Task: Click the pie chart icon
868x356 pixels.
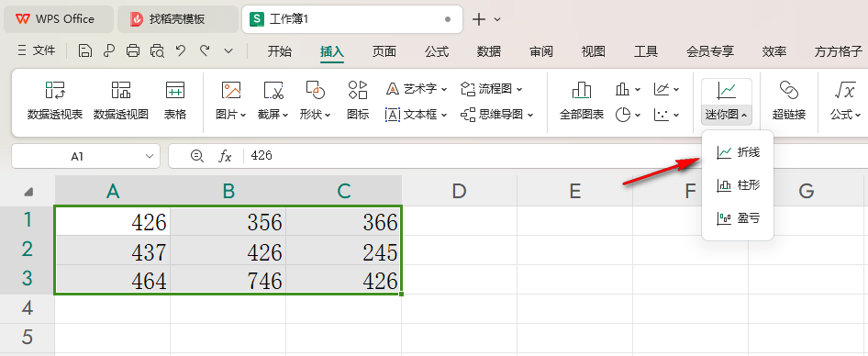Action: click(623, 115)
